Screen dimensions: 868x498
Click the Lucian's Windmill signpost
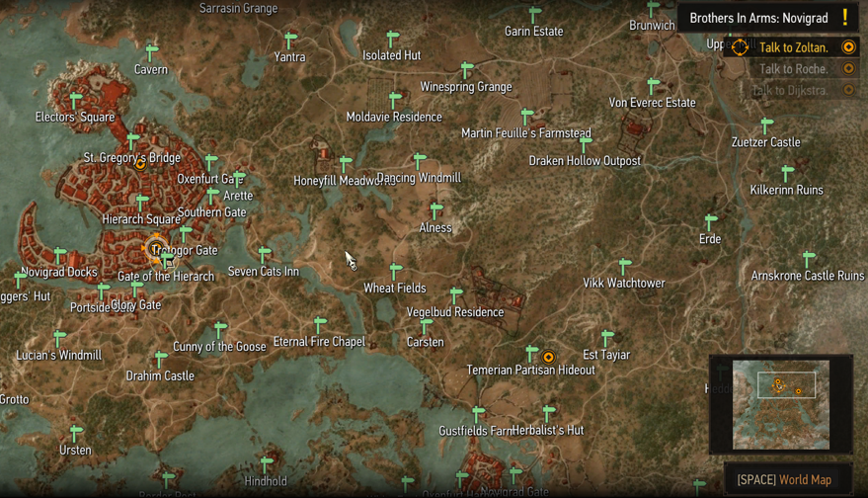click(60, 338)
